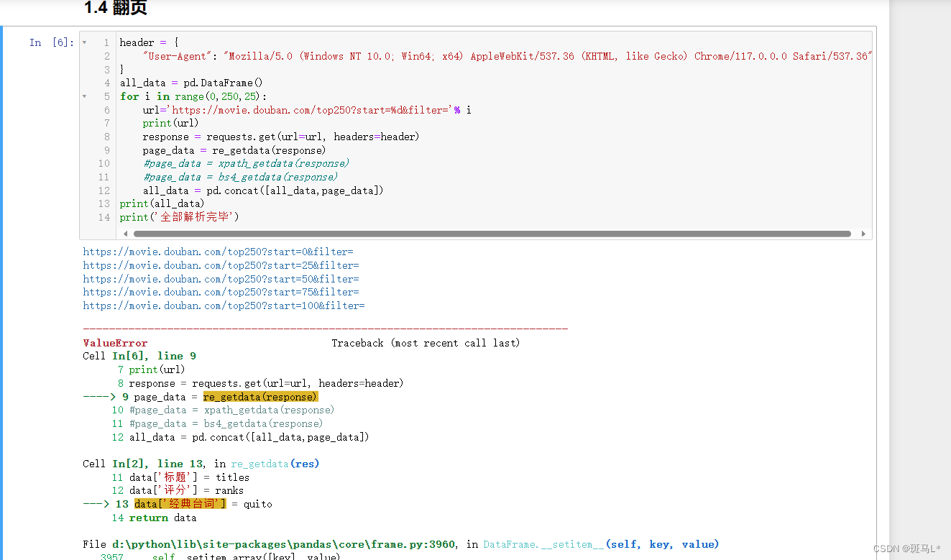The height and width of the screenshot is (560, 951).
Task: Click the red 'ValueError' label
Action: (115, 343)
